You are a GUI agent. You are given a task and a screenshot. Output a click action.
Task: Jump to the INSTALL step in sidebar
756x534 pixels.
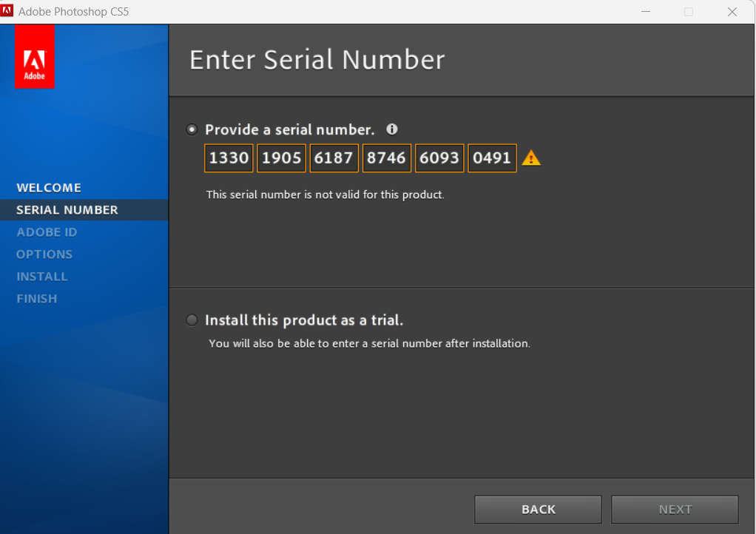click(42, 277)
